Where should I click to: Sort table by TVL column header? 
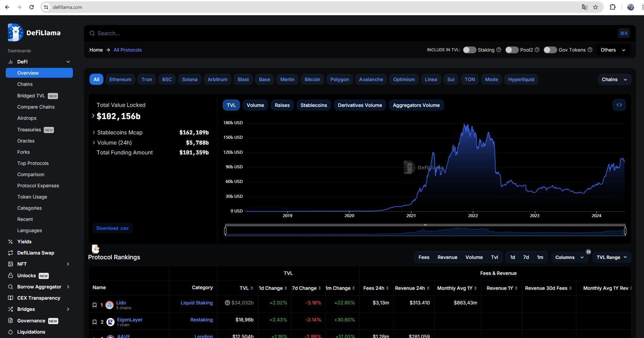(246, 288)
